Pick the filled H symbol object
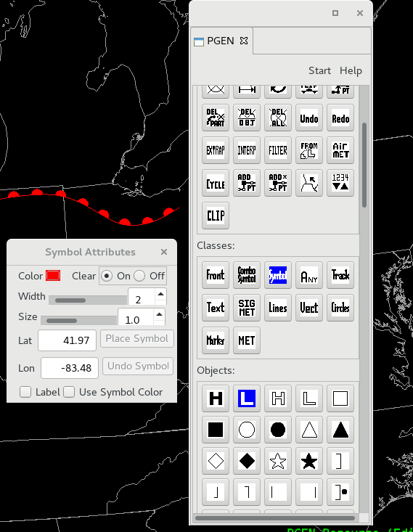The height and width of the screenshot is (532, 413). 216,398
